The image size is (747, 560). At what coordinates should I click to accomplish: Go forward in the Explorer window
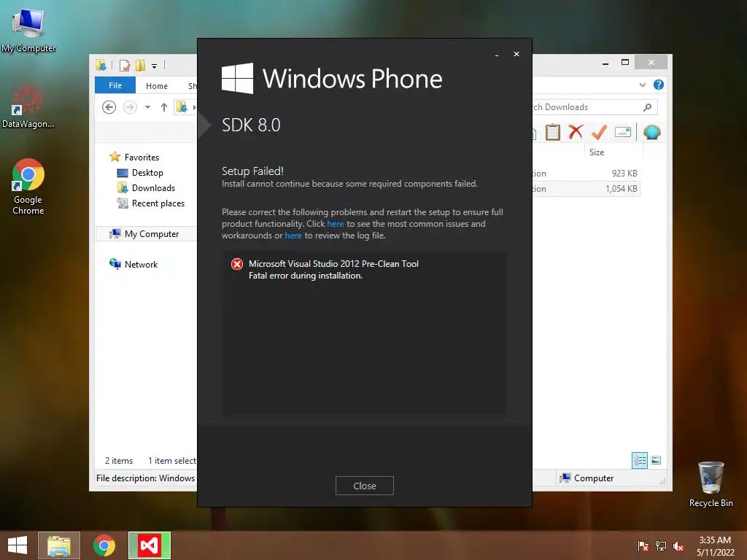coord(130,107)
